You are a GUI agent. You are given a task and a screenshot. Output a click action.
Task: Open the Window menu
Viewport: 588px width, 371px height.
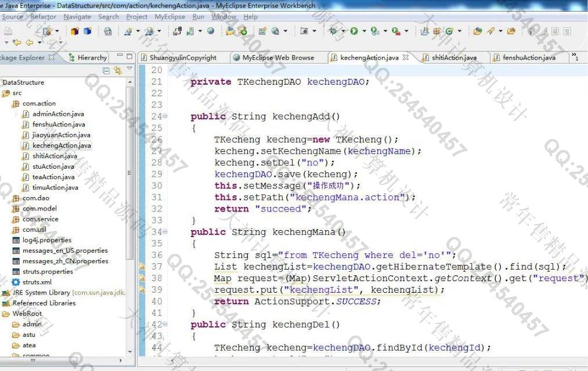tap(224, 17)
